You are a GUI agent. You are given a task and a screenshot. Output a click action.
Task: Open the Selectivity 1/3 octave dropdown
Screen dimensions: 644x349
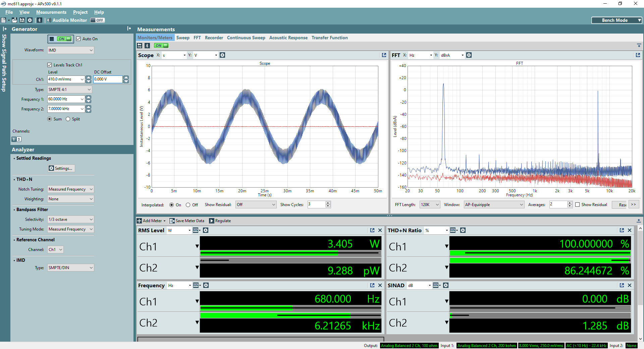coord(71,219)
